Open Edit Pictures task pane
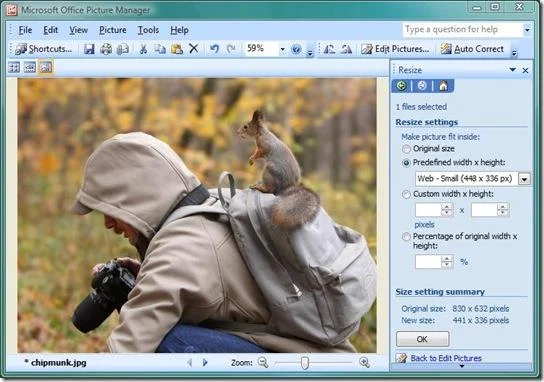Image resolution: width=544 pixels, height=382 pixels. 395,49
